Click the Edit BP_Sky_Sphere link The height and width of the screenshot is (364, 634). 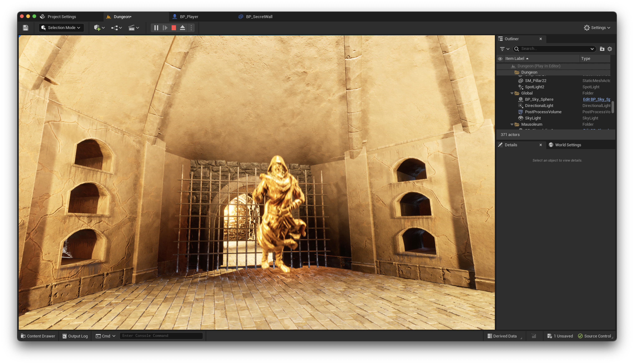pos(596,99)
